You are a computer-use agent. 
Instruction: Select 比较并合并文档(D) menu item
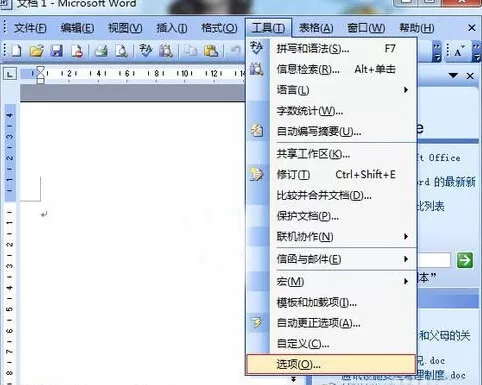[331, 195]
